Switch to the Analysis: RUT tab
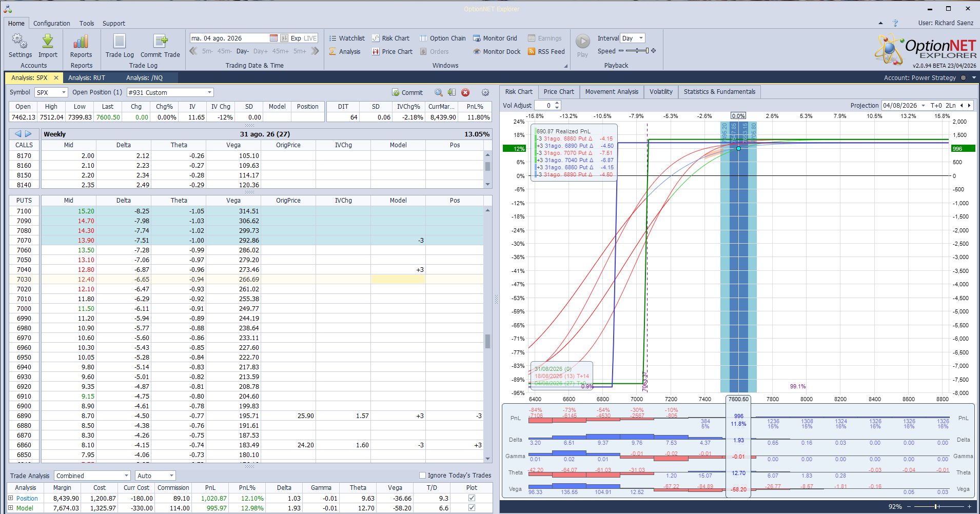 87,77
